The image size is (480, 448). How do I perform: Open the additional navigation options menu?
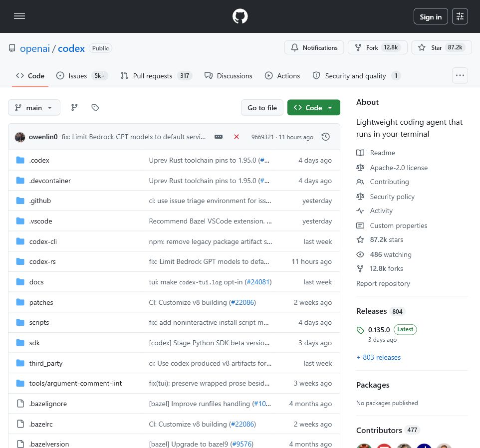(460, 75)
